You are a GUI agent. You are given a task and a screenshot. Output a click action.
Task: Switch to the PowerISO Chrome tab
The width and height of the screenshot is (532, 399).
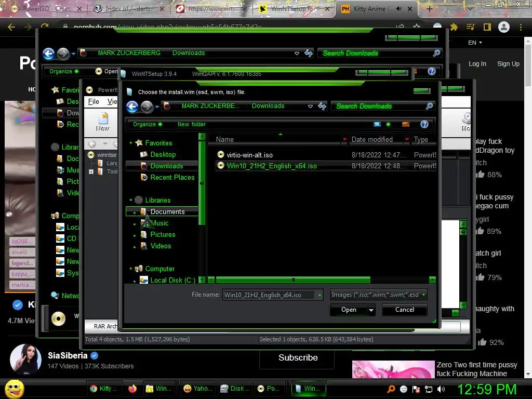click(46, 9)
